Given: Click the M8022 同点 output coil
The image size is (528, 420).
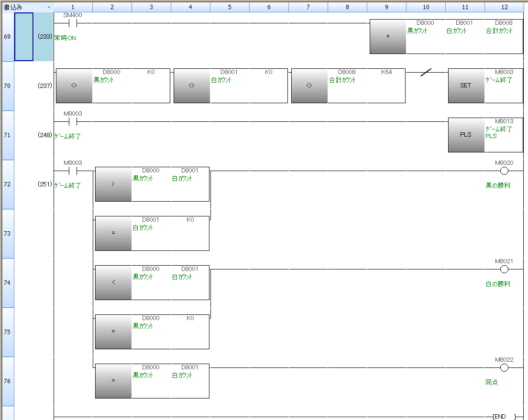Looking at the screenshot, I should click(504, 368).
